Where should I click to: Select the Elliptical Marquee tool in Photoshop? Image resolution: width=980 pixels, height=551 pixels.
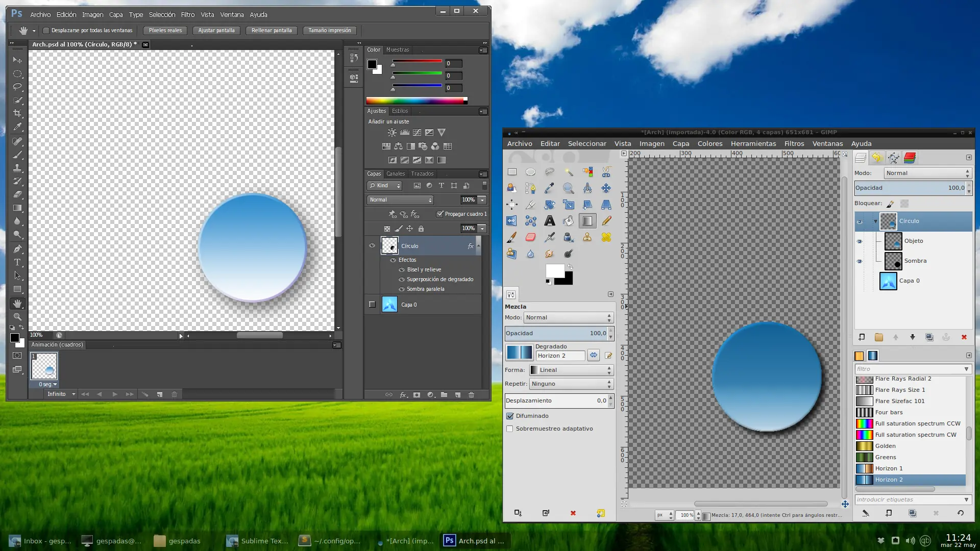[x=17, y=73]
